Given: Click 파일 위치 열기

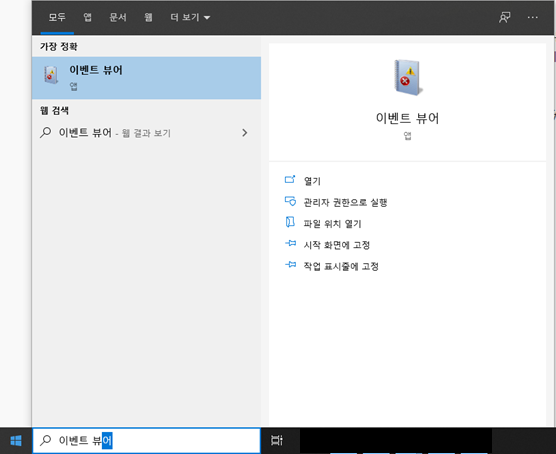Looking at the screenshot, I should (333, 223).
